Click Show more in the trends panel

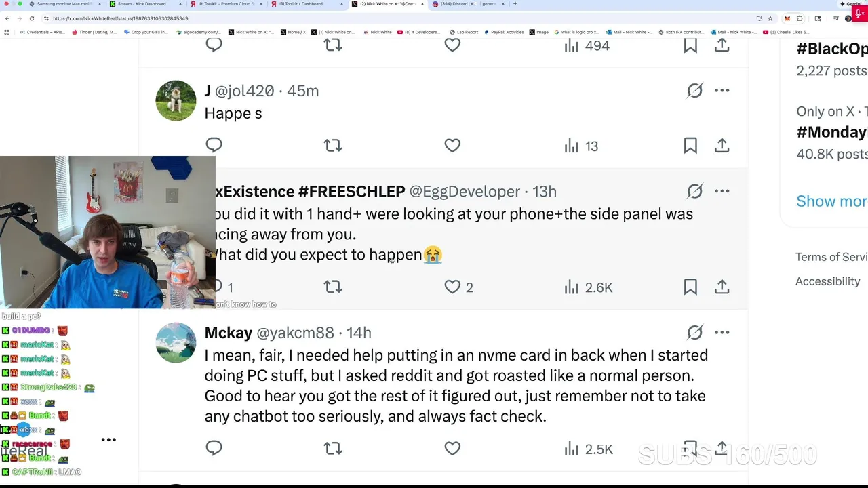tap(831, 201)
